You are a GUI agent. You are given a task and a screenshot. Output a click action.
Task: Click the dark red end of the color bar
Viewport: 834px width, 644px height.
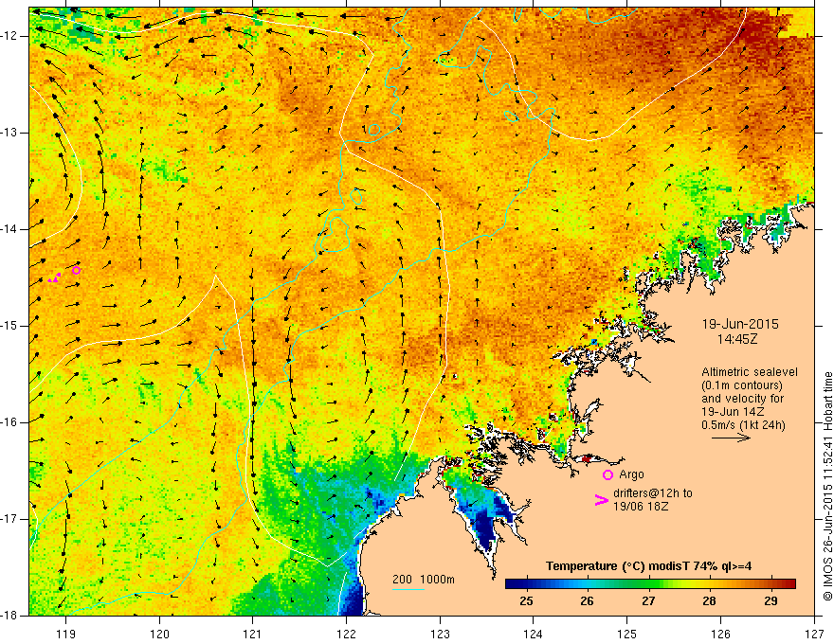789,584
